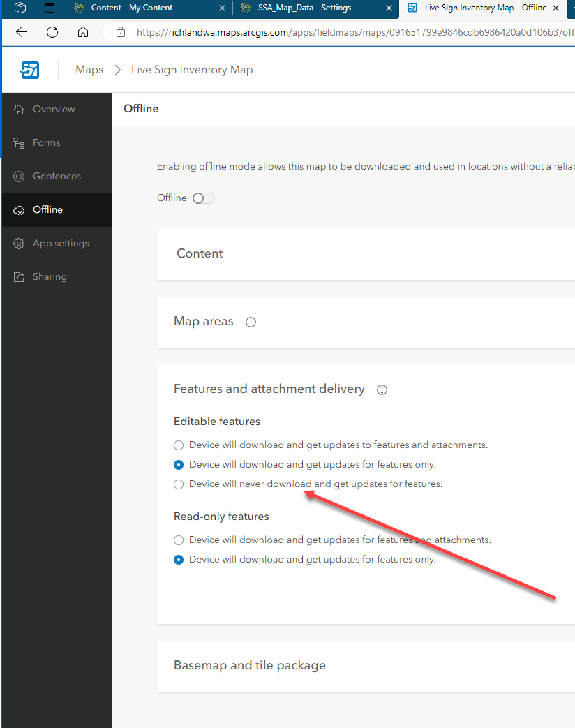
Task: Choose never download updates for editable features
Action: coord(178,484)
